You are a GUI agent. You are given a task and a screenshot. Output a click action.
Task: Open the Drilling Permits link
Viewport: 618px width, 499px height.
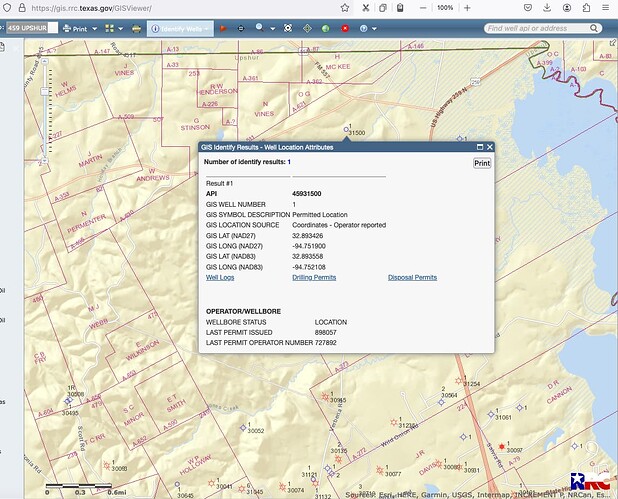tap(314, 277)
